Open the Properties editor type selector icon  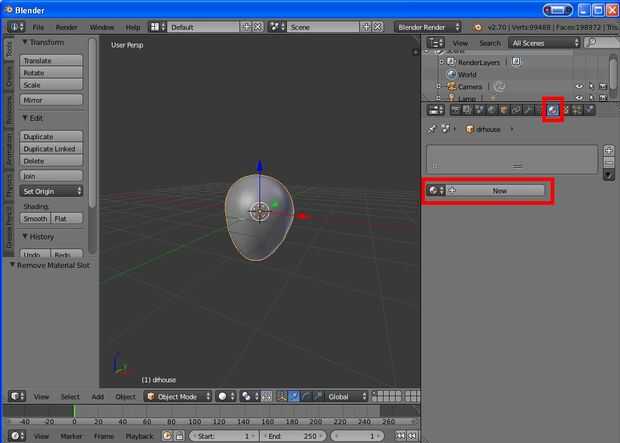(x=436, y=110)
